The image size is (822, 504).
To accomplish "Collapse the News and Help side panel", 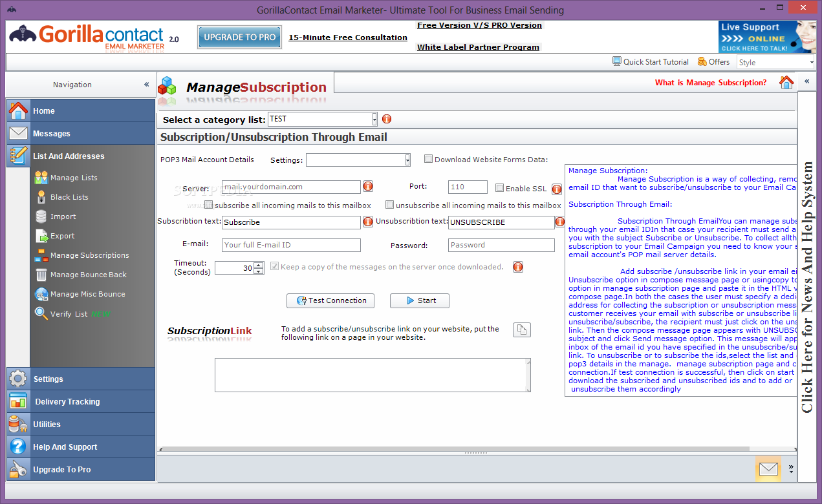I will pos(806,81).
